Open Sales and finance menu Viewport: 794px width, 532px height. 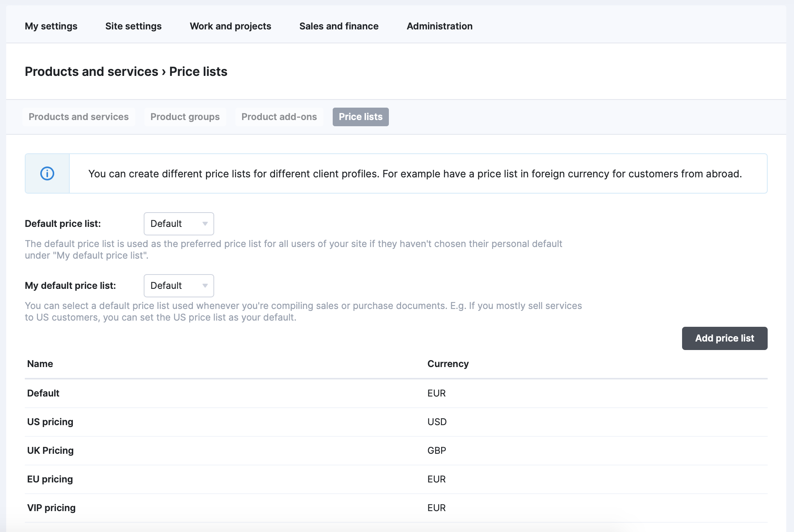point(339,26)
